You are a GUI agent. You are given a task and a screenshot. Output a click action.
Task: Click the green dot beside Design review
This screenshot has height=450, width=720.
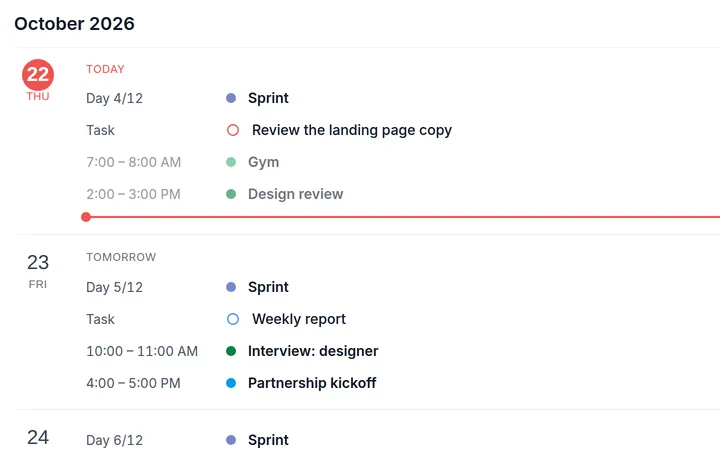231,194
